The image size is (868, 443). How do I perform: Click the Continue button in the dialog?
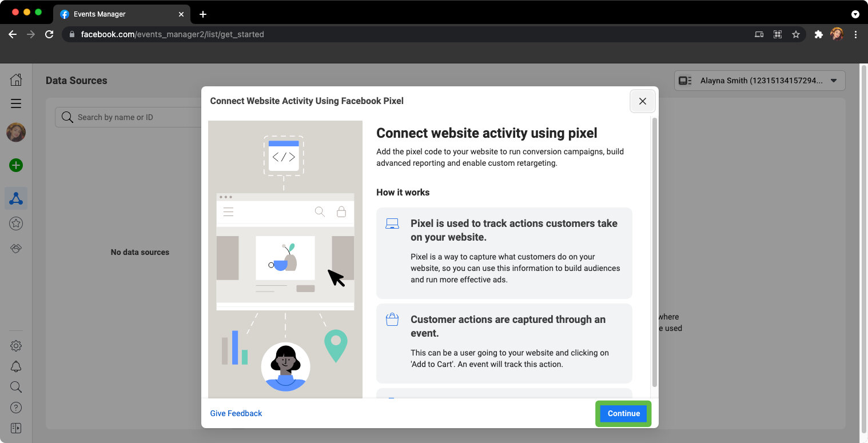pos(623,413)
